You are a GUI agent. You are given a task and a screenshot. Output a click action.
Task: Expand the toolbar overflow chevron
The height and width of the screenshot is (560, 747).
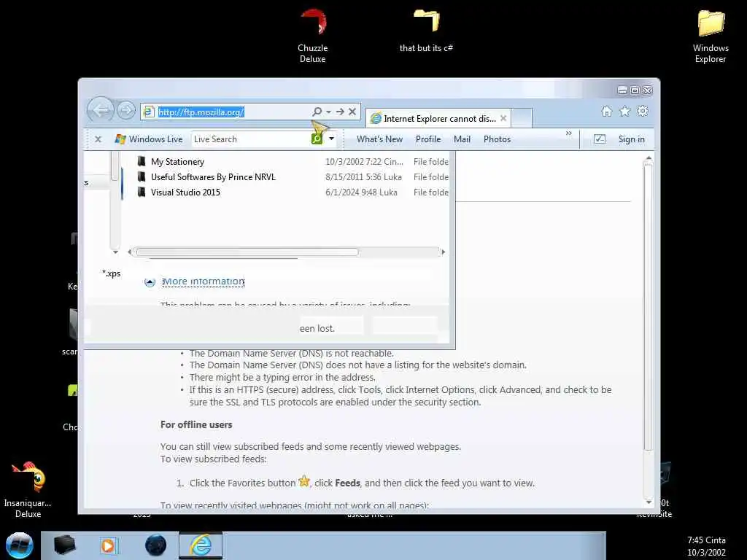(569, 133)
